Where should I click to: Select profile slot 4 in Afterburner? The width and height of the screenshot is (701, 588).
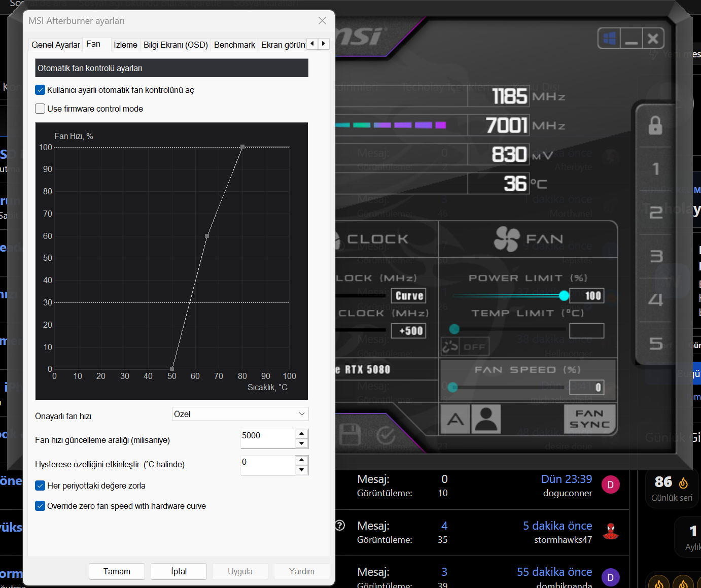[656, 299]
